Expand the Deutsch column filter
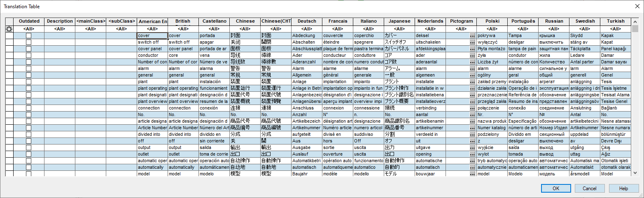The image size is (644, 198). click(x=307, y=29)
